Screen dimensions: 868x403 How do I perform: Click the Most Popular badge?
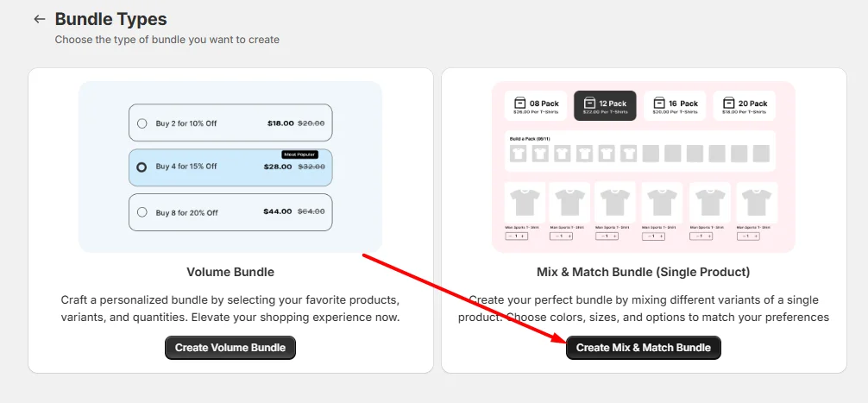pyautogui.click(x=299, y=154)
